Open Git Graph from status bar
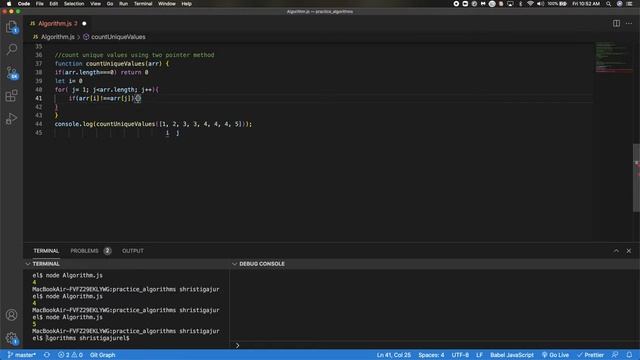 coord(102,355)
